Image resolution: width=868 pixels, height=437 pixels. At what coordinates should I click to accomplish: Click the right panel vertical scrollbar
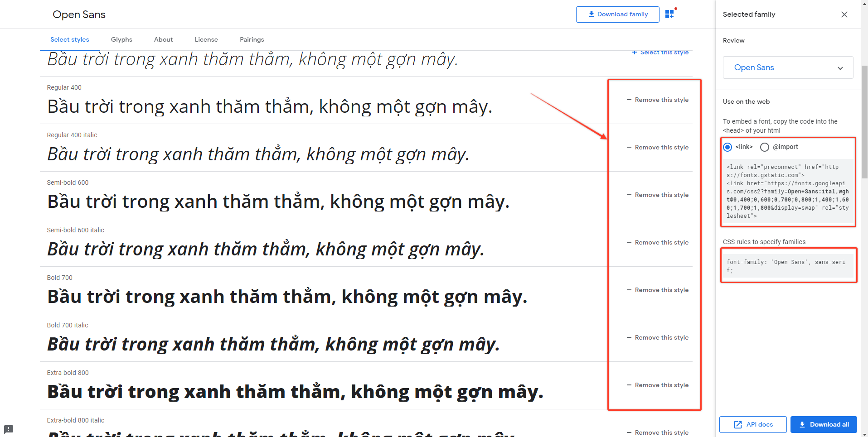[x=864, y=122]
